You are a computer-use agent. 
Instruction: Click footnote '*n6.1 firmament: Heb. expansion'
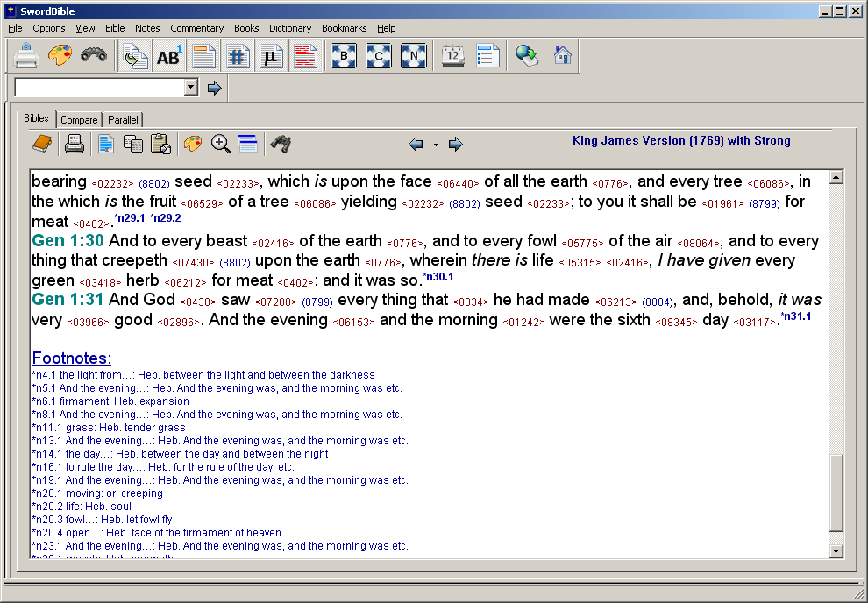pyautogui.click(x=110, y=401)
